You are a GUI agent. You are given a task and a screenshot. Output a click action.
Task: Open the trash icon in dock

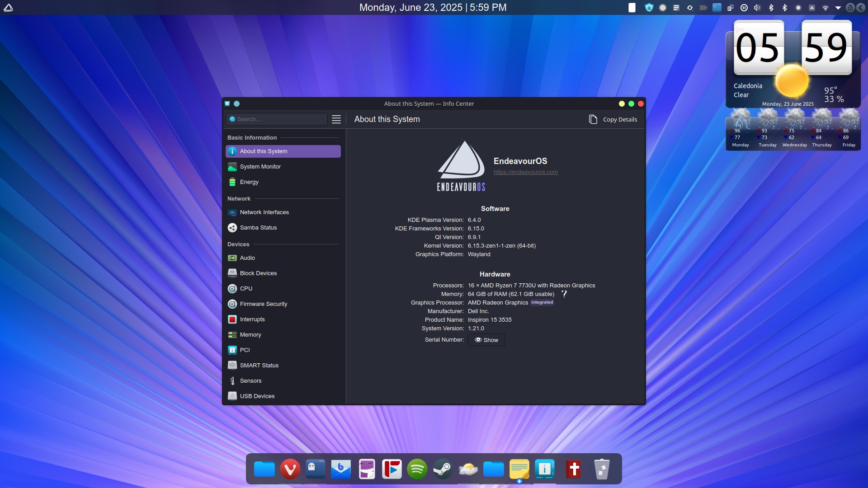[602, 469]
